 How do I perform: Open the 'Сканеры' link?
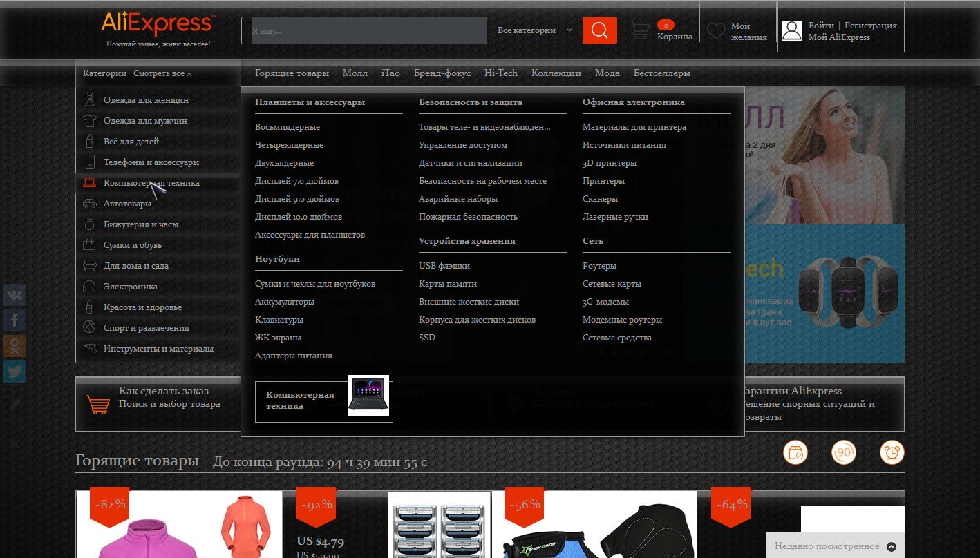(600, 199)
